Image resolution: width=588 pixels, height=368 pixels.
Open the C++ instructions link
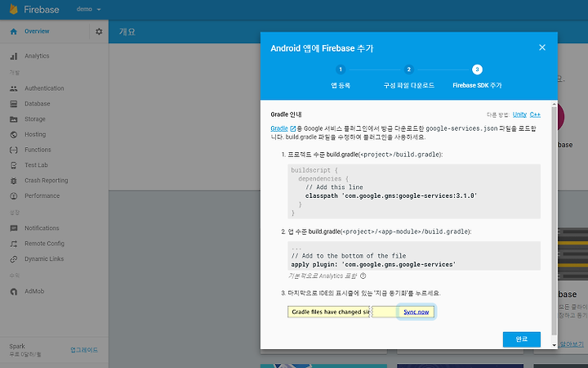[535, 115]
